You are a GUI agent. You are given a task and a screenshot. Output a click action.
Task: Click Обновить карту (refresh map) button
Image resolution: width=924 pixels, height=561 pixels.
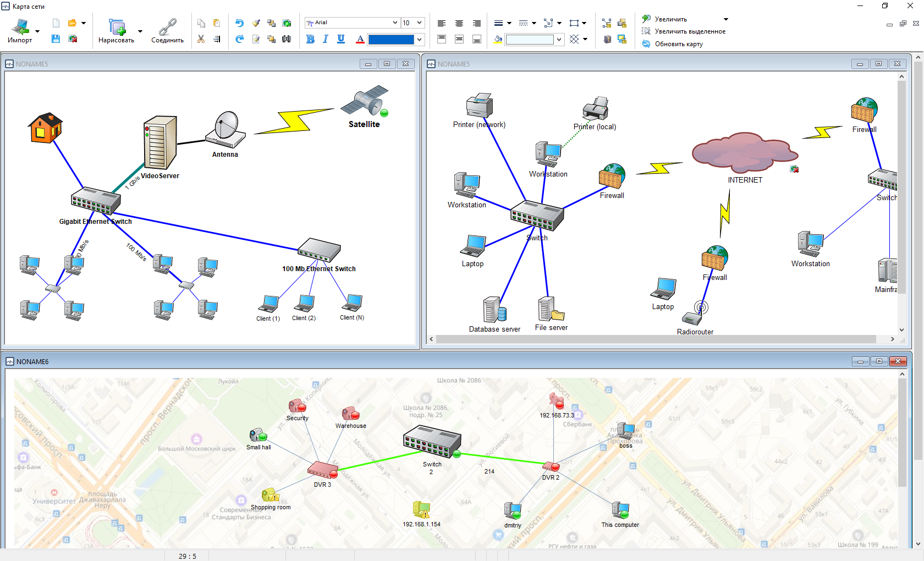[x=679, y=44]
